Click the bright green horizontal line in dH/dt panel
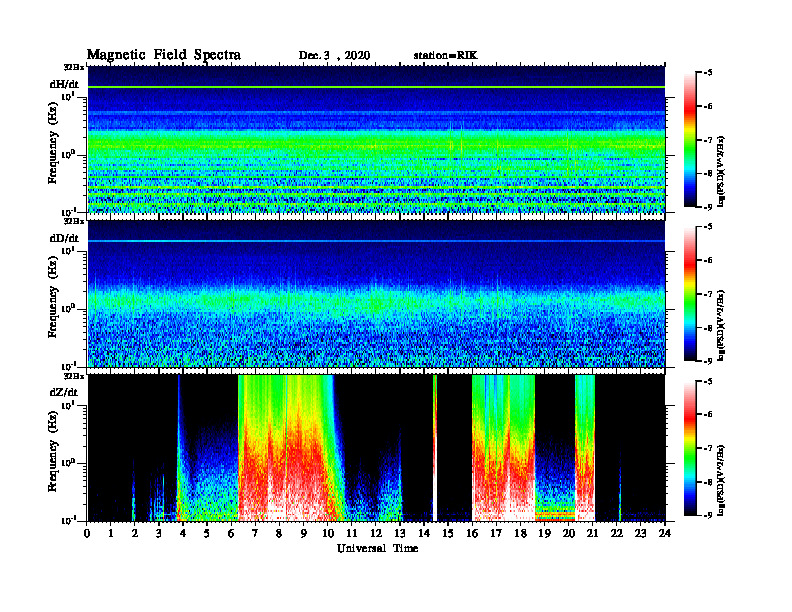The height and width of the screenshot is (612, 792). click(376, 87)
